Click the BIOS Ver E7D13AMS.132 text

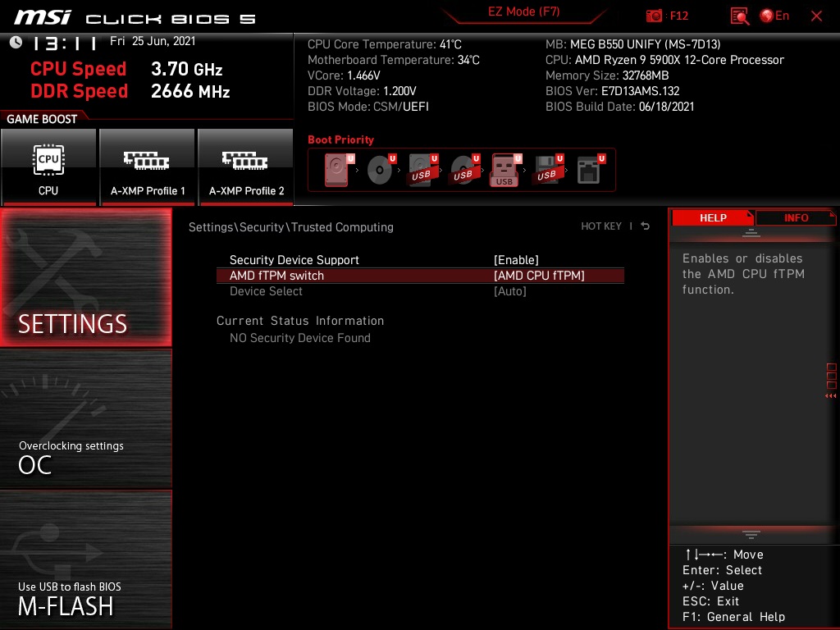click(x=612, y=91)
